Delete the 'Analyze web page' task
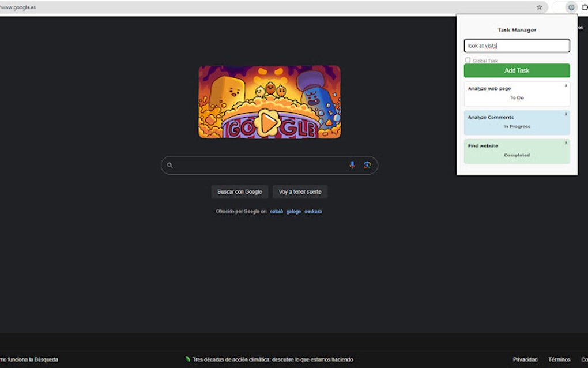 (566, 85)
